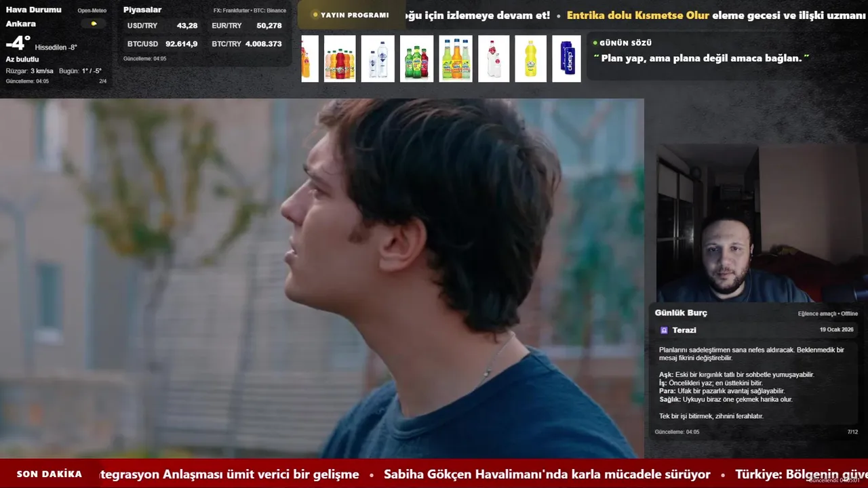Click the FX: Frankfurter • BTC: Binance source text
This screenshot has width=868, height=488.
click(250, 11)
